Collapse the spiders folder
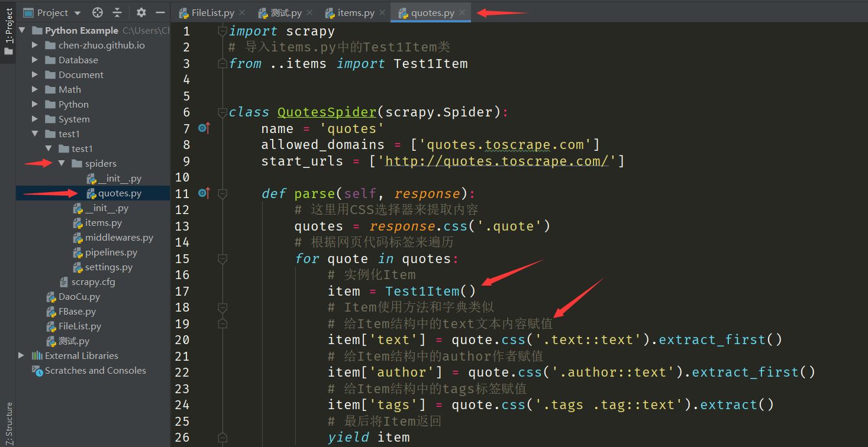Viewport: 868px width, 447px height. point(62,164)
